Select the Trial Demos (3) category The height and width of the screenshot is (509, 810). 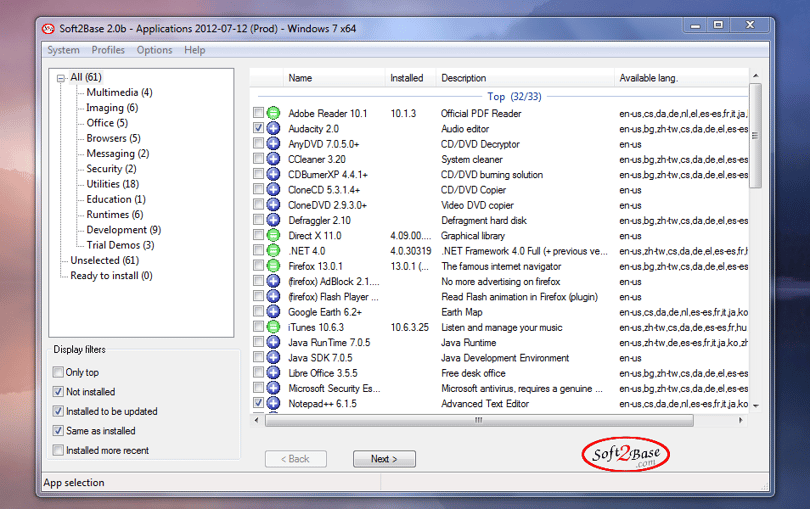pyautogui.click(x=120, y=245)
